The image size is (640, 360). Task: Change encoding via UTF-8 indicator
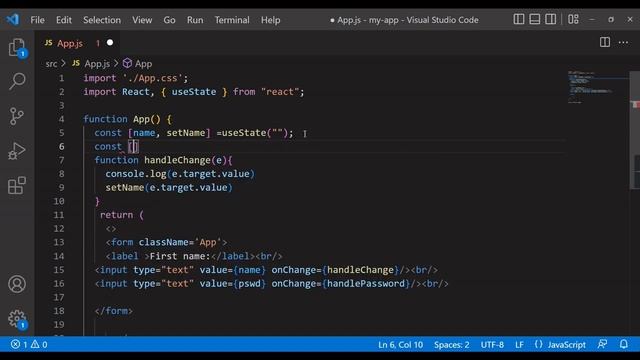tap(492, 345)
